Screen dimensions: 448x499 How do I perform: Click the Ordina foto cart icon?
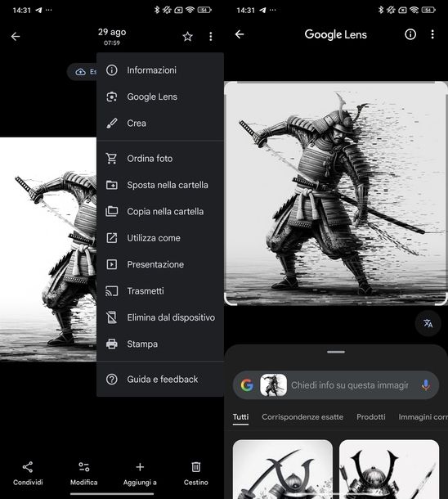pyautogui.click(x=112, y=158)
